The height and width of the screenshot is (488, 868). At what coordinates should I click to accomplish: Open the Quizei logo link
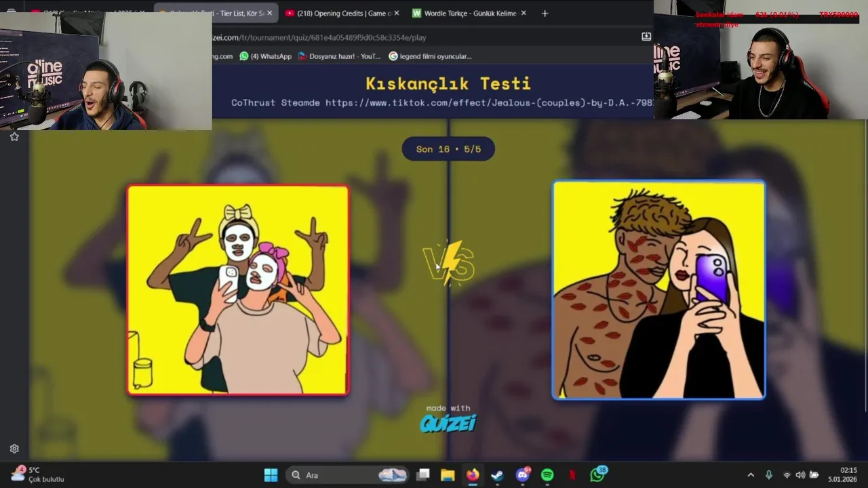tap(448, 424)
